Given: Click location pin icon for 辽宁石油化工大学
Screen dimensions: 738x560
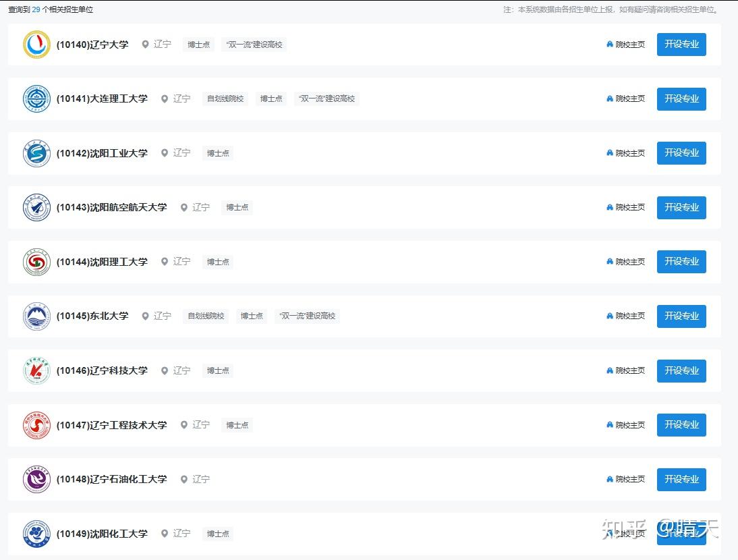Looking at the screenshot, I should click(184, 479).
